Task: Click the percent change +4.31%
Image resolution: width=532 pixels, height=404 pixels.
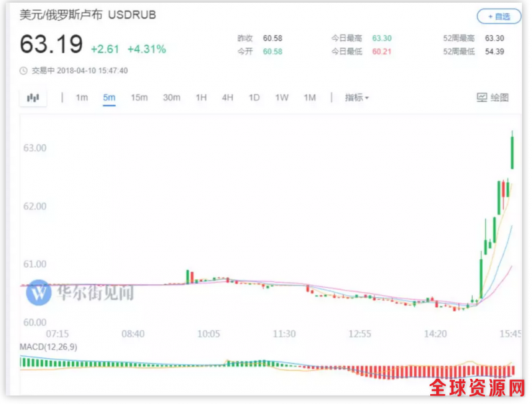Action: (x=146, y=49)
